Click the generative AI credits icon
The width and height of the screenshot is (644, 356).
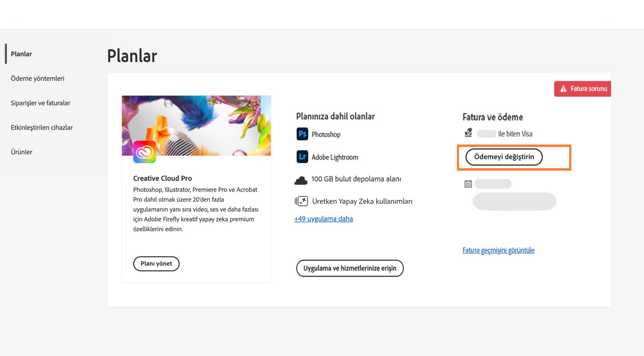coord(301,201)
